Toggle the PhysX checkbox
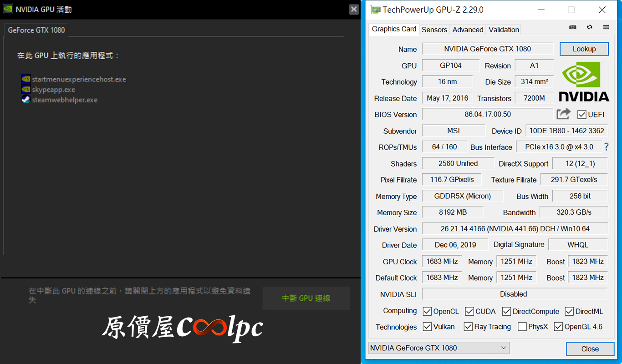Image resolution: width=622 pixels, height=364 pixels. pos(522,327)
